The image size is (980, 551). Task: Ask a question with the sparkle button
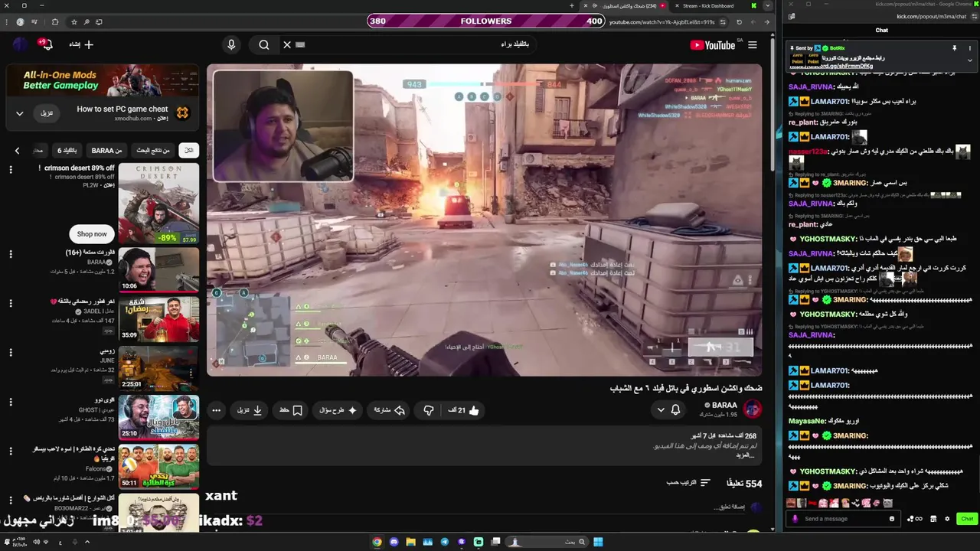click(338, 410)
